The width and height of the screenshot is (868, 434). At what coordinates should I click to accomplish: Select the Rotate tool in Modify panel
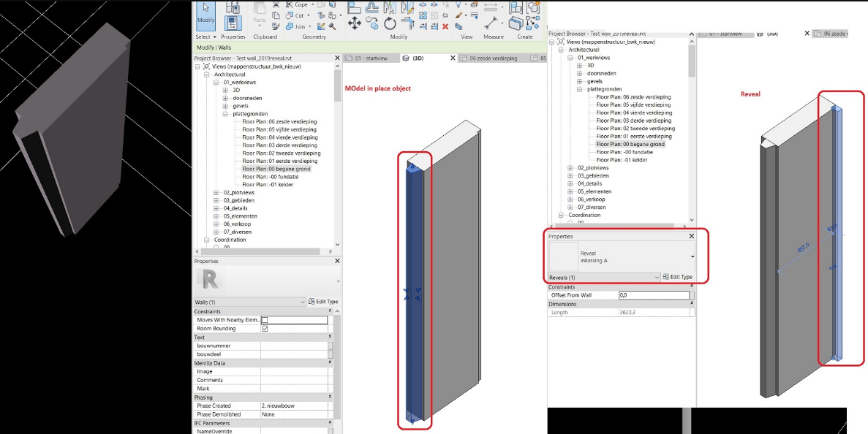390,24
